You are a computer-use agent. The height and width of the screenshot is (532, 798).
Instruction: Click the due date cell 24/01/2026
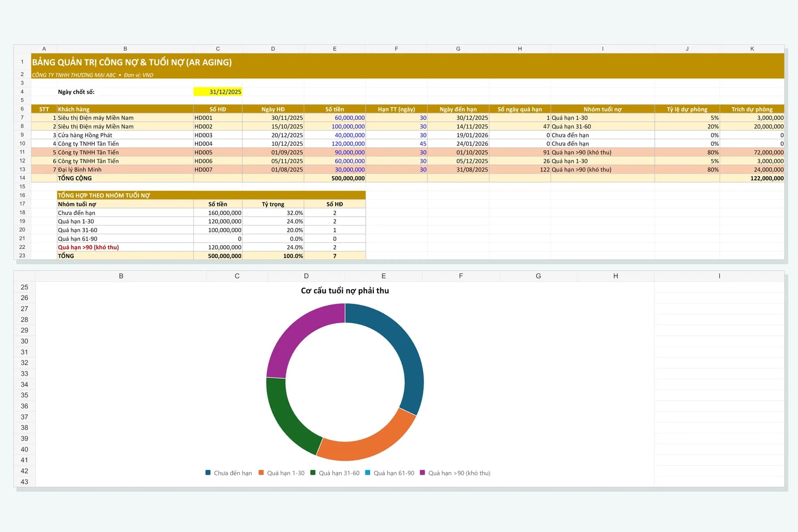click(x=458, y=144)
